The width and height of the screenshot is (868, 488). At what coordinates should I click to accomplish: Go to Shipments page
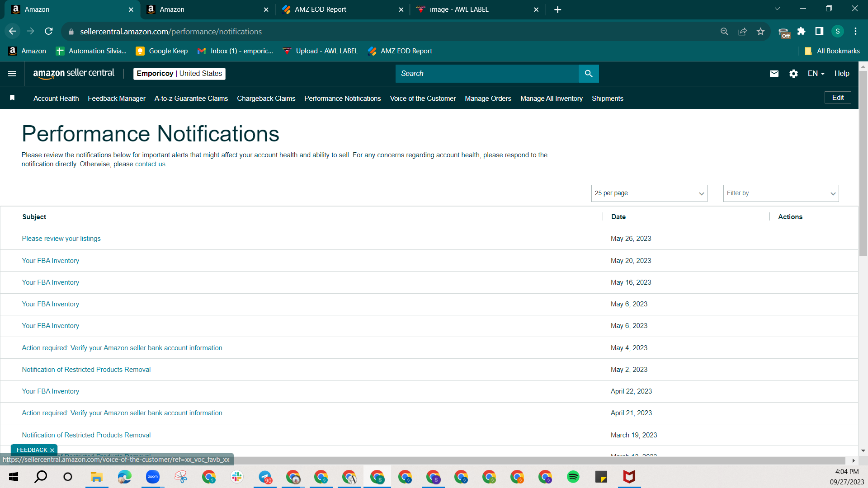(608, 99)
